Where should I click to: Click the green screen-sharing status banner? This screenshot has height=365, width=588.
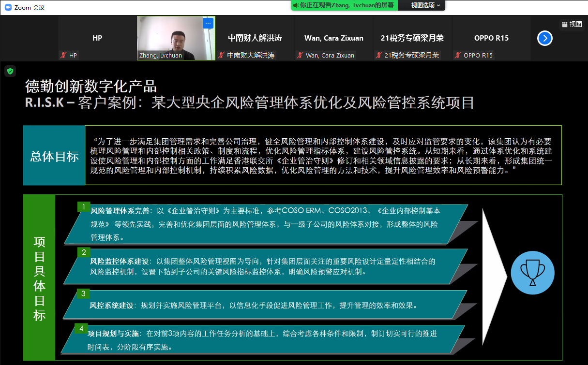click(x=344, y=5)
